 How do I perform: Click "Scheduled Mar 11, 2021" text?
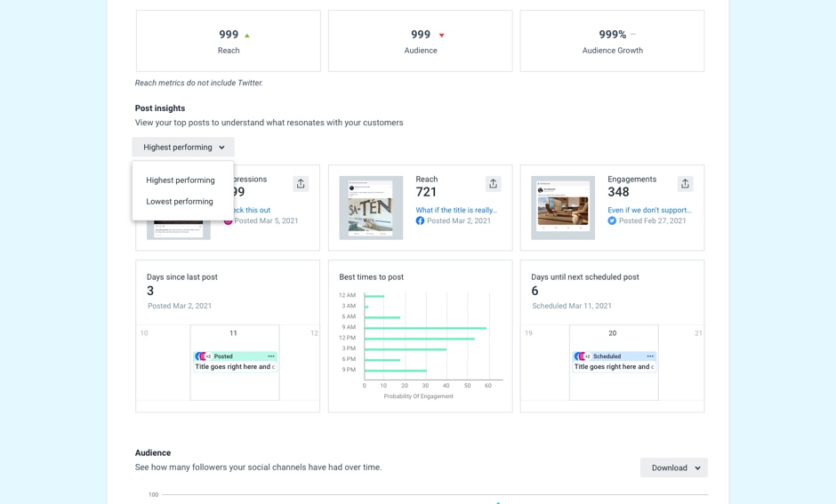tap(572, 306)
